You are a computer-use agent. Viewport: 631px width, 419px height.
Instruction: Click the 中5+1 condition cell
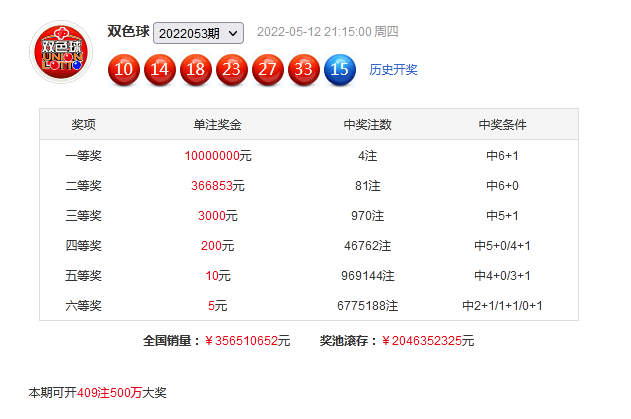[x=502, y=216]
